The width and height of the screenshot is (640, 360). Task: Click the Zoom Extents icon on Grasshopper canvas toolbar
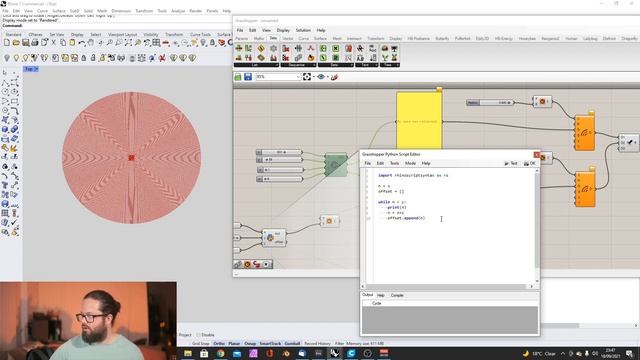tap(307, 77)
